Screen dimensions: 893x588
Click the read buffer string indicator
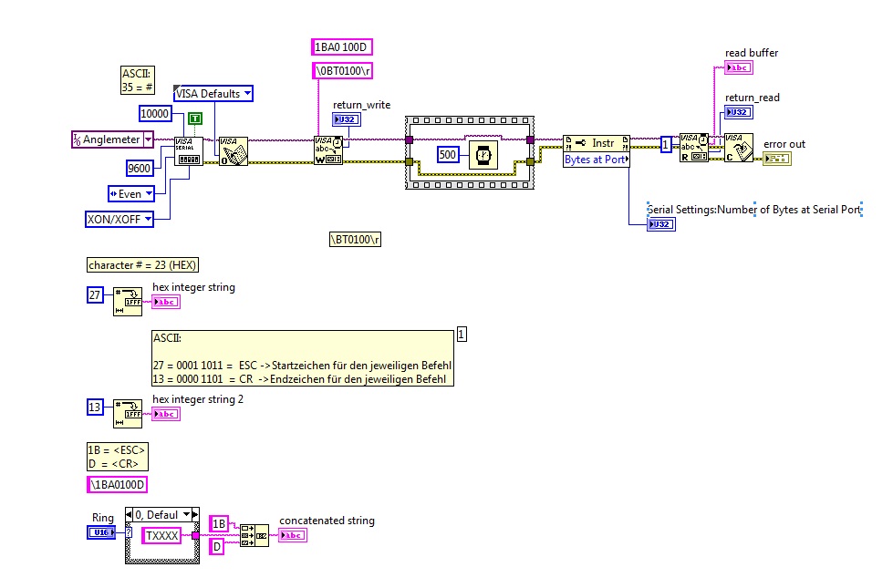click(x=739, y=67)
